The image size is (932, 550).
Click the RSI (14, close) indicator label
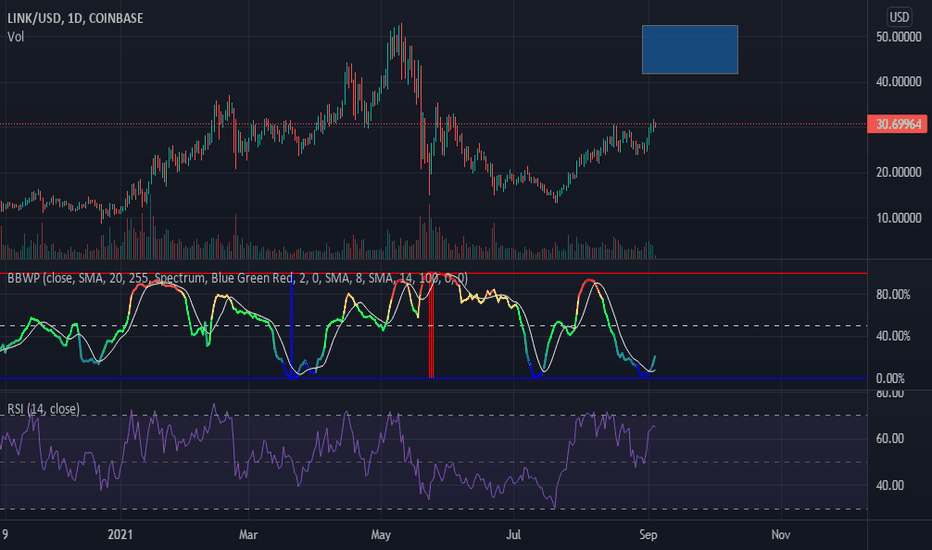tap(43, 409)
